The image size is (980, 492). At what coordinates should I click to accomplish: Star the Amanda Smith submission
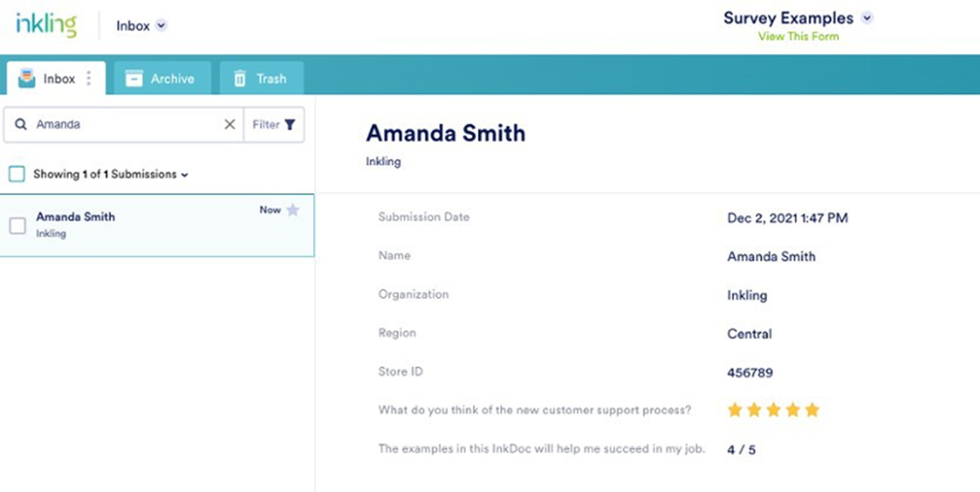(x=293, y=211)
